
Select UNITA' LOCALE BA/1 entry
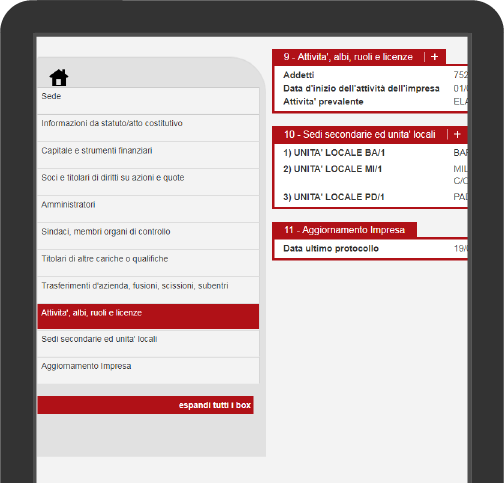tap(334, 153)
